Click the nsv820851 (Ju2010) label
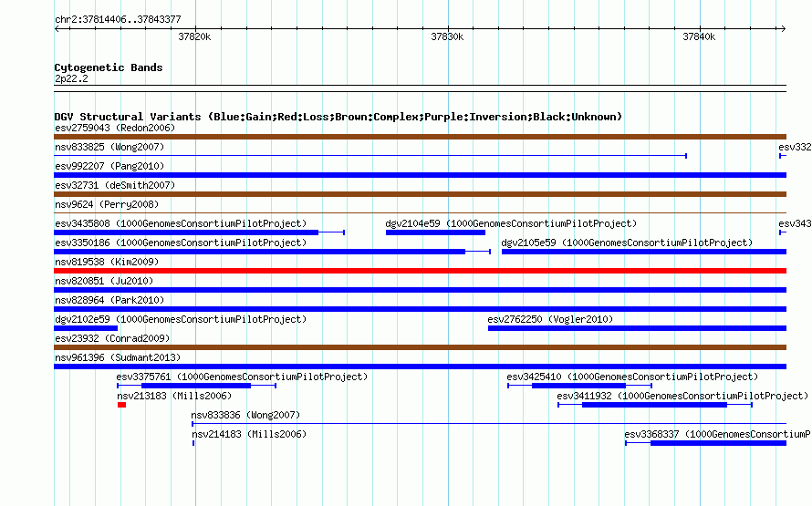 [104, 281]
